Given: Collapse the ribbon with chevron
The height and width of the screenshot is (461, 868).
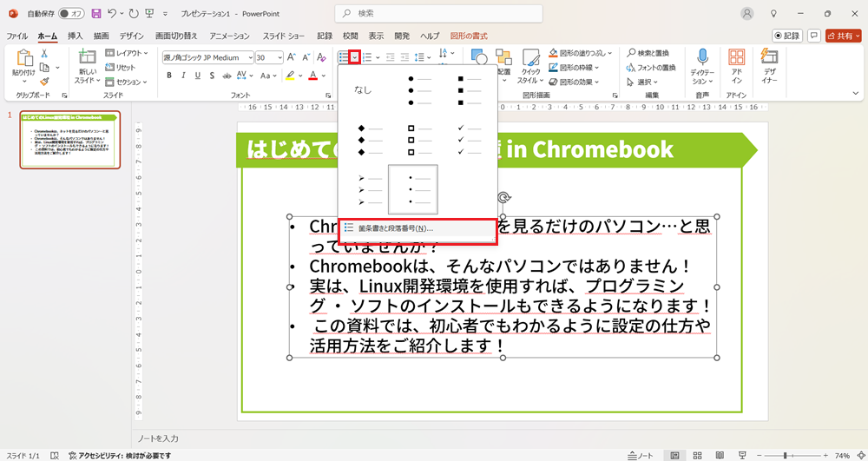Looking at the screenshot, I should point(855,94).
